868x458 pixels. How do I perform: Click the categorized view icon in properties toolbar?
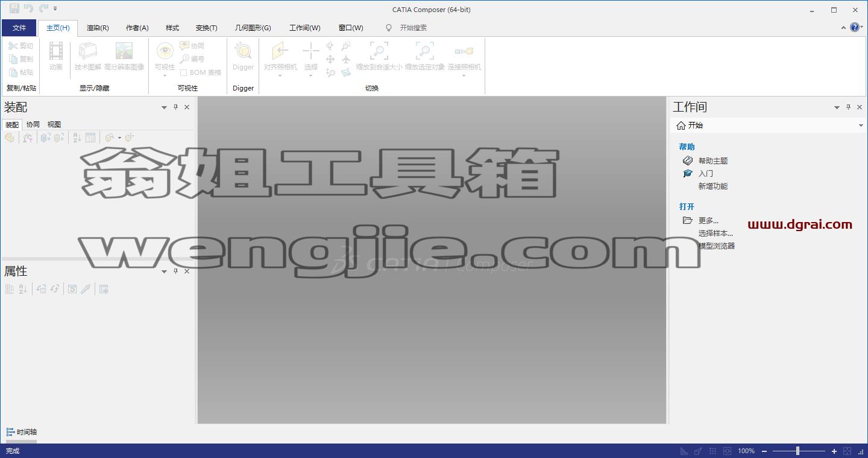coord(9,289)
